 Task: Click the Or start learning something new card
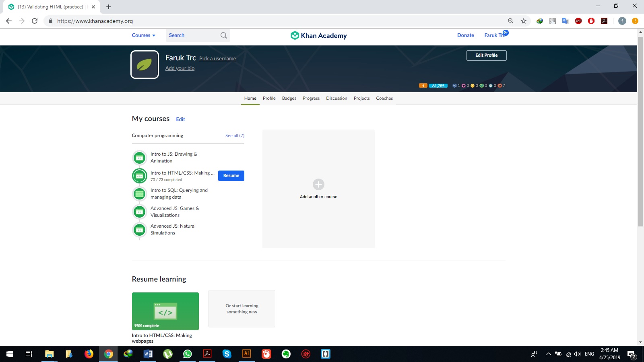coord(242,309)
